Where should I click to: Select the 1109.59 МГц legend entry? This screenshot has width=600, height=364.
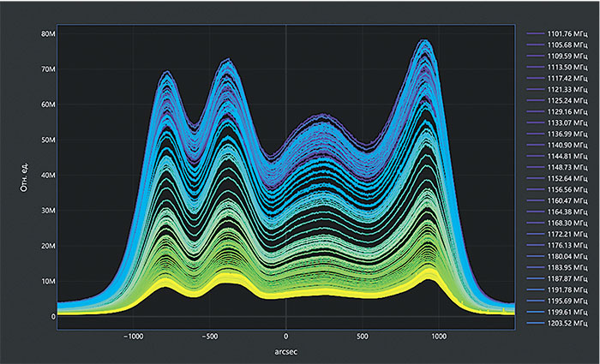click(566, 57)
